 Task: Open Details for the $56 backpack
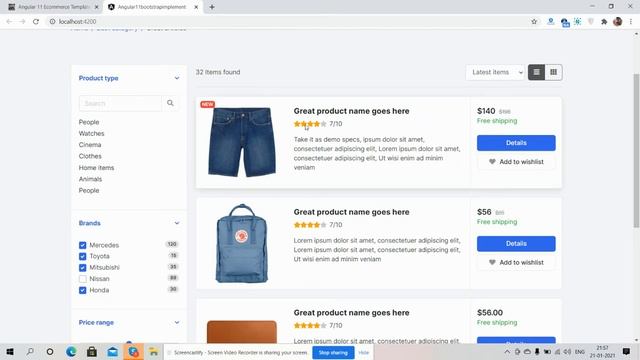coord(516,244)
